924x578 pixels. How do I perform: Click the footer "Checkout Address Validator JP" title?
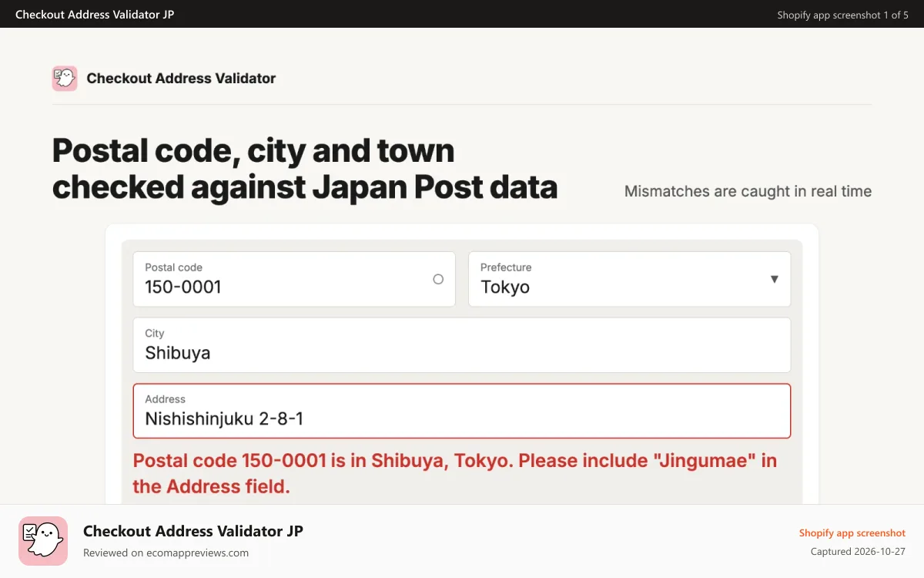coord(193,531)
